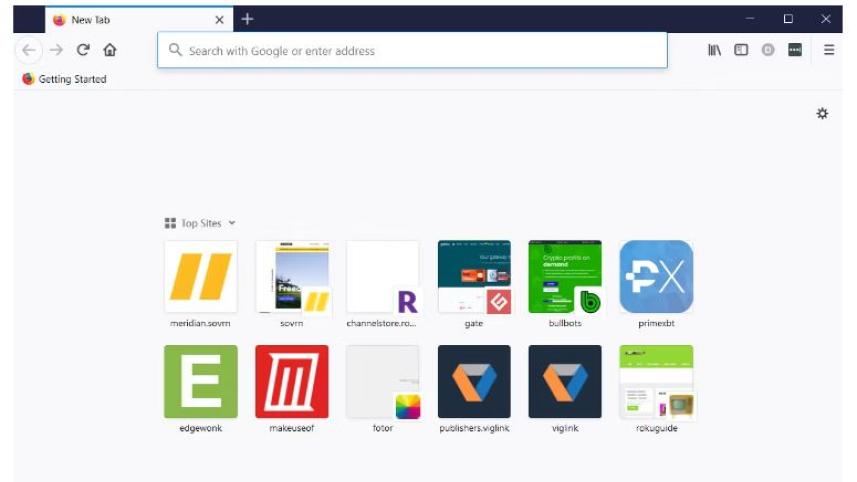
Task: Close the New Tab tab
Action: [x=220, y=20]
